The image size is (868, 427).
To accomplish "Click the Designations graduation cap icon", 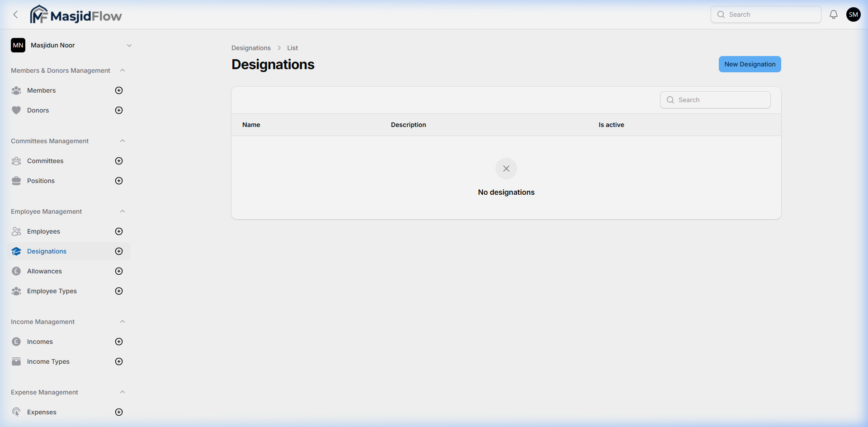I will [x=16, y=251].
